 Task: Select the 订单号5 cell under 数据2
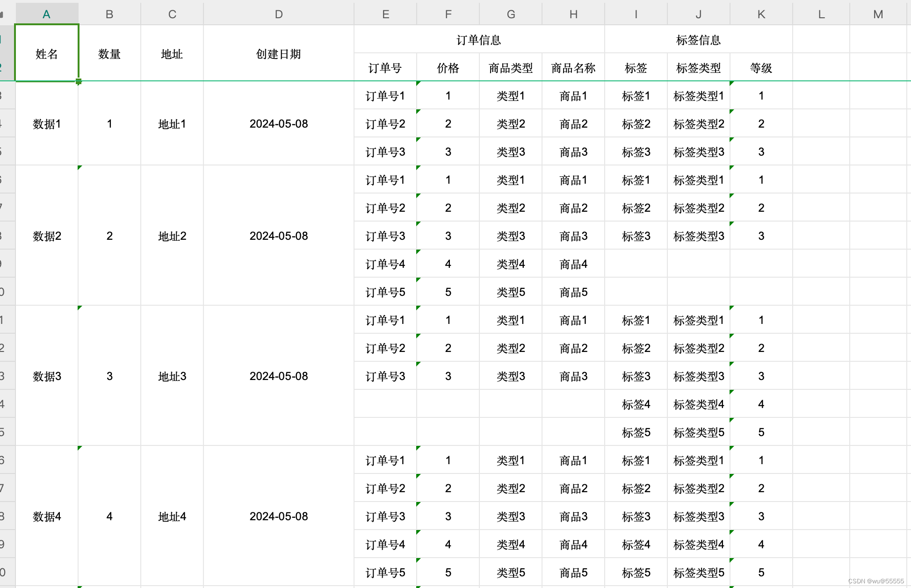point(385,292)
